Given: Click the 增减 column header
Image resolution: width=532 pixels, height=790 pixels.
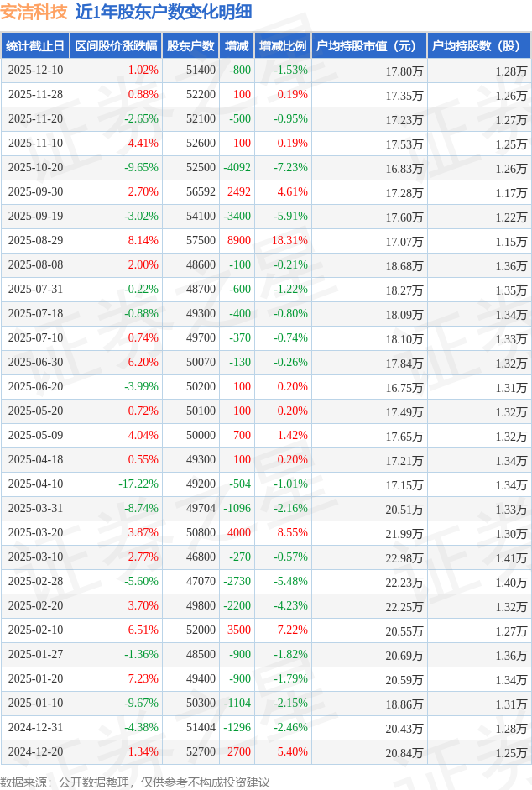Looking at the screenshot, I should click(237, 46).
